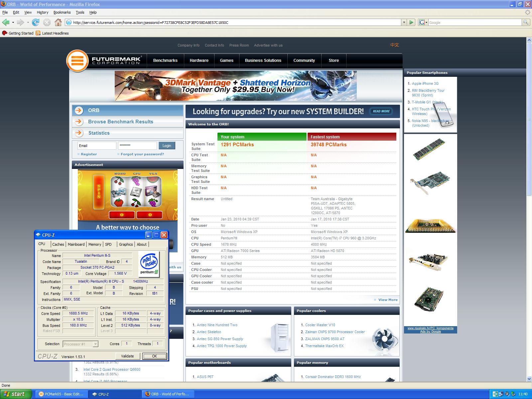Click Futuremark orange logo icon
532x399 pixels.
click(77, 61)
